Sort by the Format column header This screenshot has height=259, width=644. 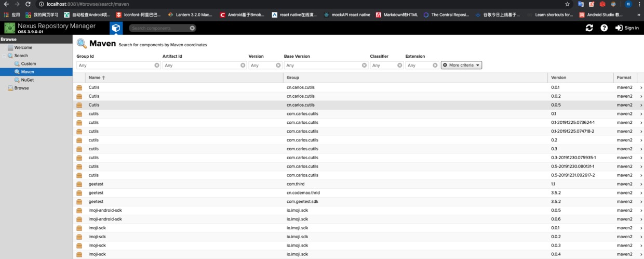(625, 77)
